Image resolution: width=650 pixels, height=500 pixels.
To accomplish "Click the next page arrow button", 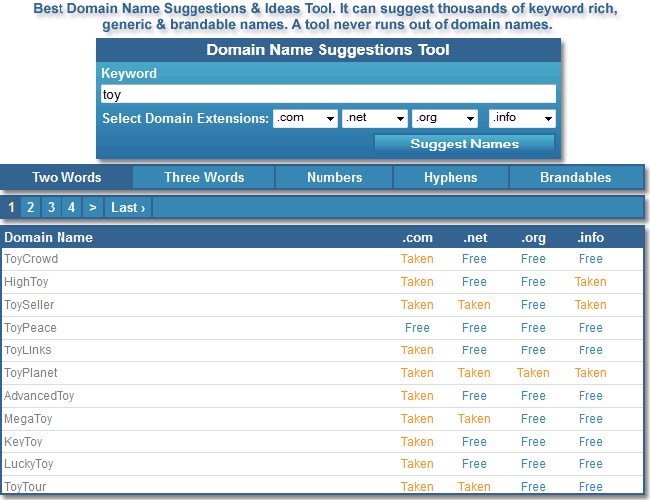I will [x=92, y=207].
